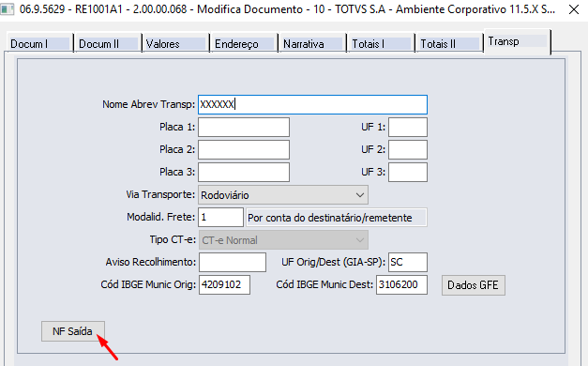The width and height of the screenshot is (588, 366).
Task: Close the Modifica Documento window
Action: click(x=574, y=9)
